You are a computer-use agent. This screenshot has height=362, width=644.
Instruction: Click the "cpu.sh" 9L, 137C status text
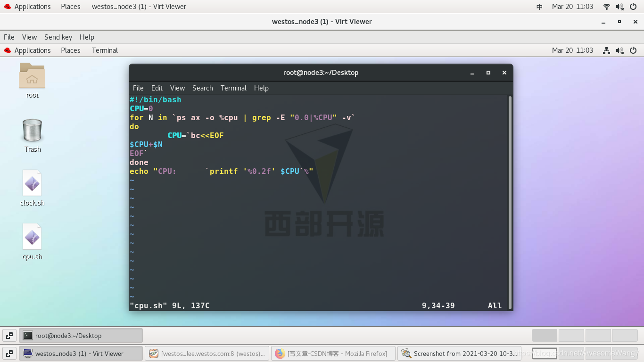(x=170, y=306)
